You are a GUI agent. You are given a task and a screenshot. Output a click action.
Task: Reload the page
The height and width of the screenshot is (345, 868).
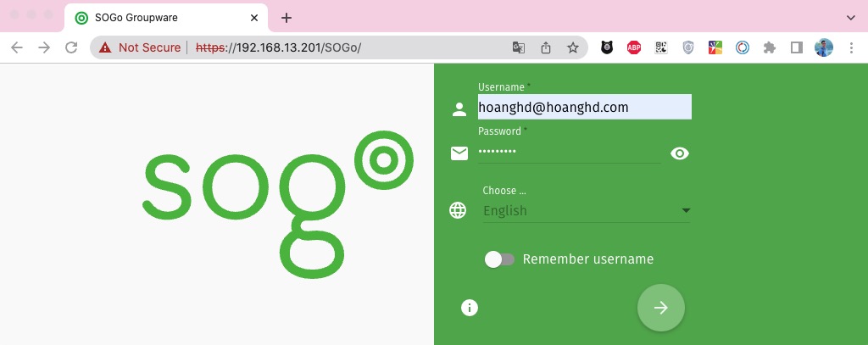[x=71, y=47]
